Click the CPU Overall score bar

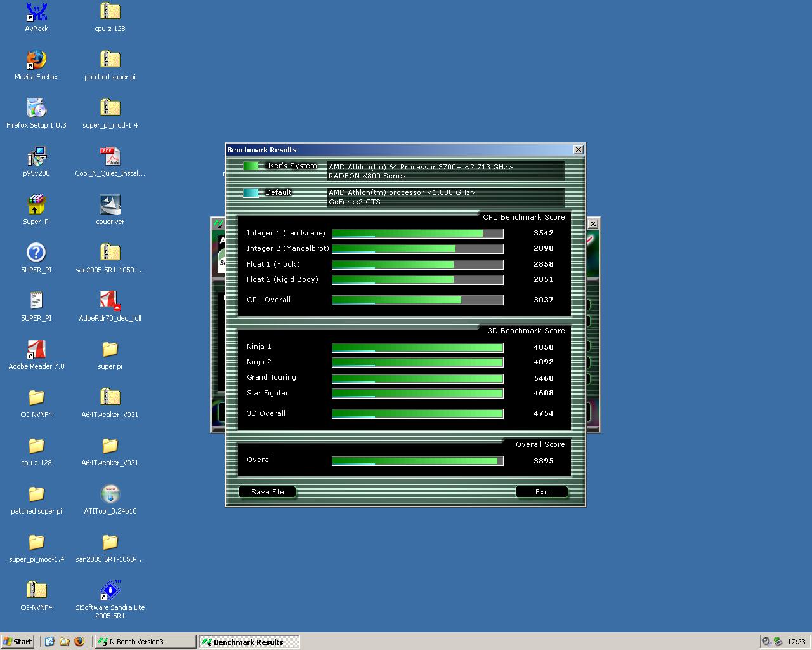[417, 300]
